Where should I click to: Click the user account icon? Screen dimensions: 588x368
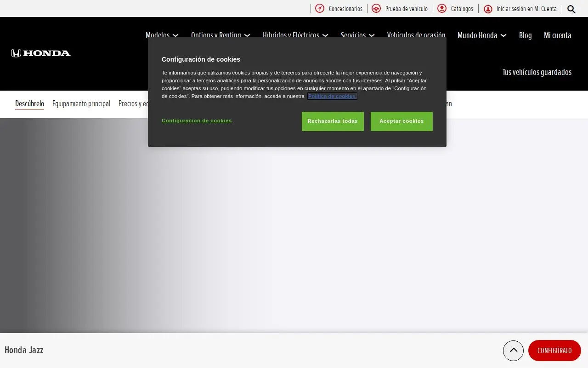click(x=488, y=9)
